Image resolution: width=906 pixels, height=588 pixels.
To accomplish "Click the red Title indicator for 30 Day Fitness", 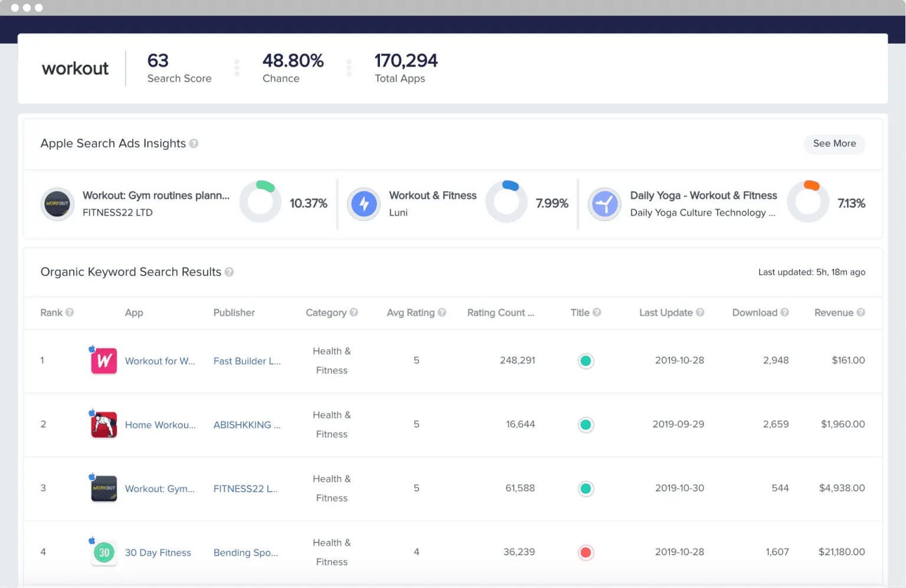I will [x=586, y=553].
